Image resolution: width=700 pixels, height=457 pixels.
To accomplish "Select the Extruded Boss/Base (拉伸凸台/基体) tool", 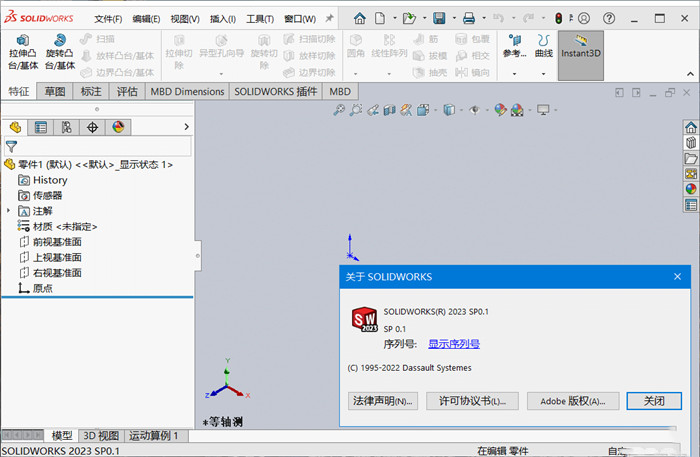I will click(23, 52).
